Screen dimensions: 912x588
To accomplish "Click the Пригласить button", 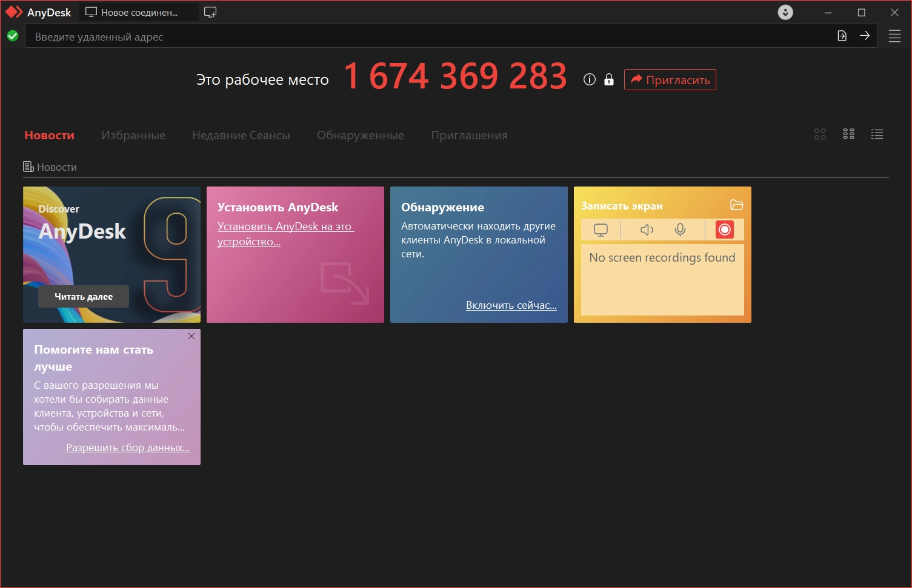I will click(670, 80).
